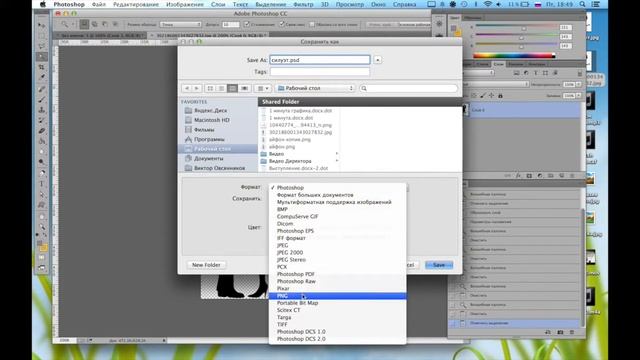Choose CompuServe GIF in format list
The height and width of the screenshot is (360, 640).
point(338,216)
